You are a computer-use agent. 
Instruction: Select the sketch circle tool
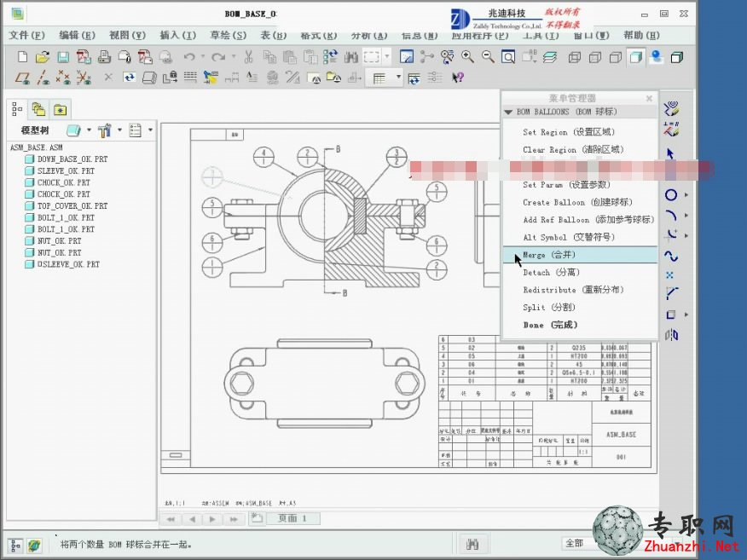click(x=671, y=194)
